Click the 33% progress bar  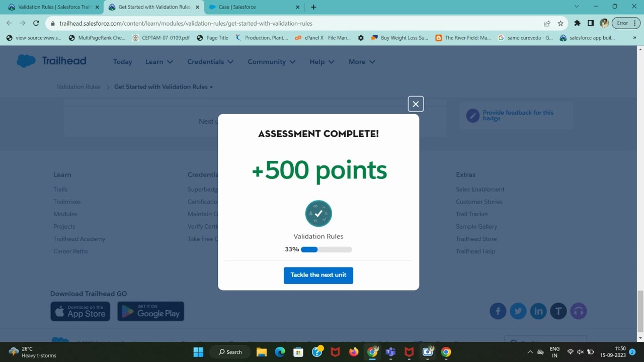coord(327,249)
